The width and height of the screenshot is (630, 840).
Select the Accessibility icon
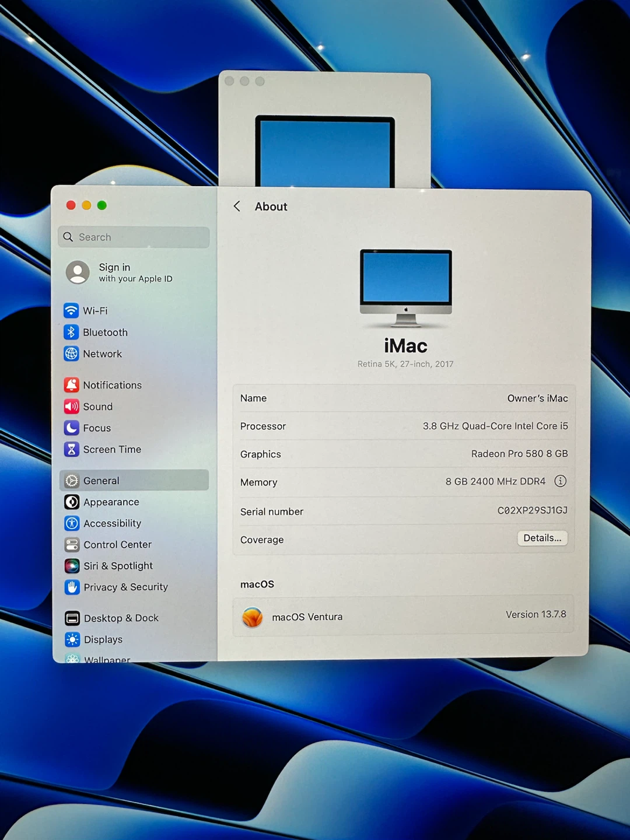(72, 523)
